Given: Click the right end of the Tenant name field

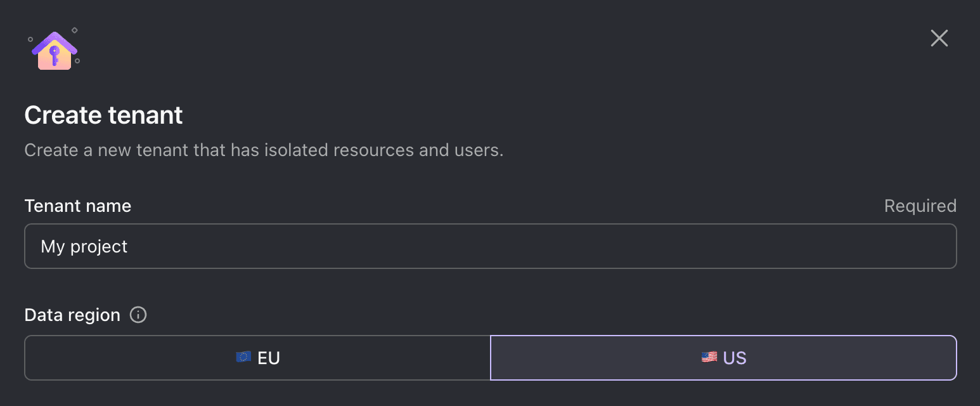Looking at the screenshot, I should 938,246.
